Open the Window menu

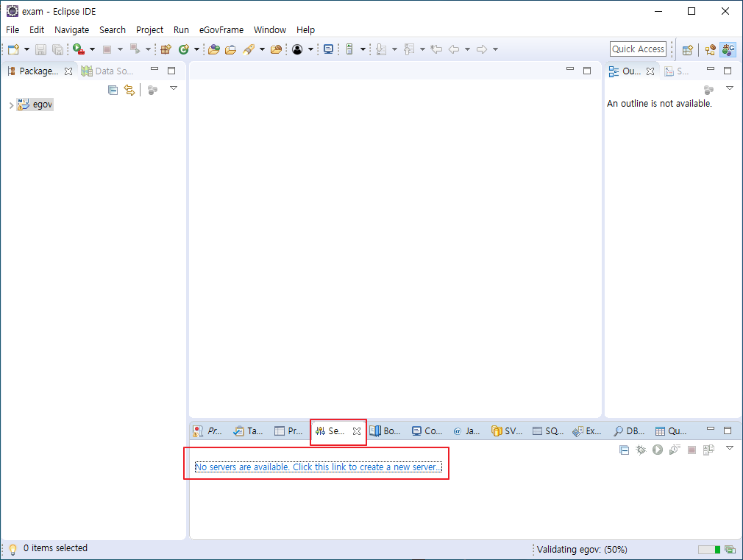tap(270, 30)
